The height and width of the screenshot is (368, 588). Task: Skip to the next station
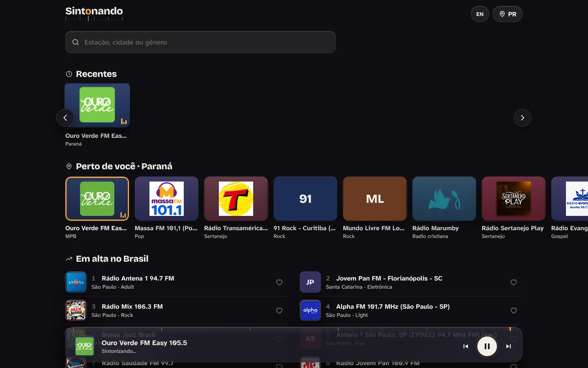(x=508, y=346)
